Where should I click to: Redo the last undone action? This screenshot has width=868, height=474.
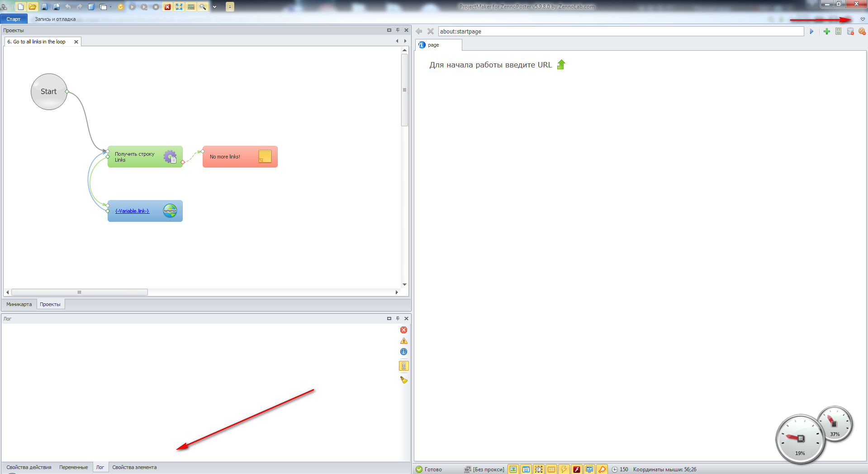coord(80,7)
